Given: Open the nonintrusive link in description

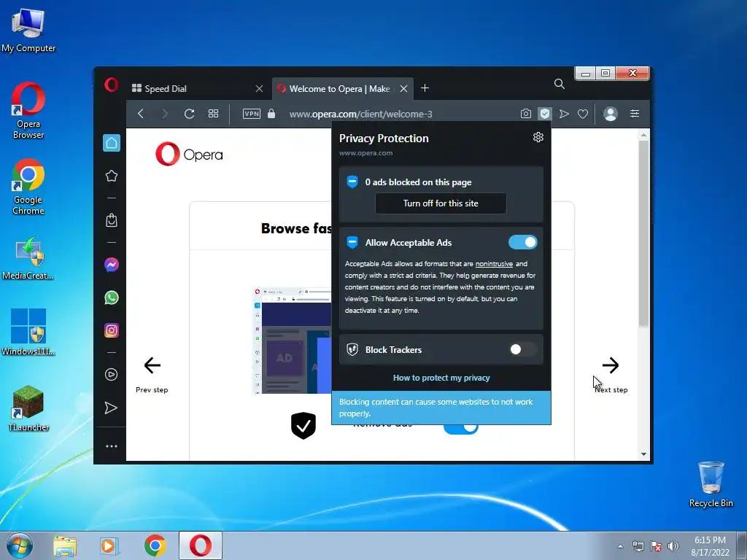Looking at the screenshot, I should point(494,264).
